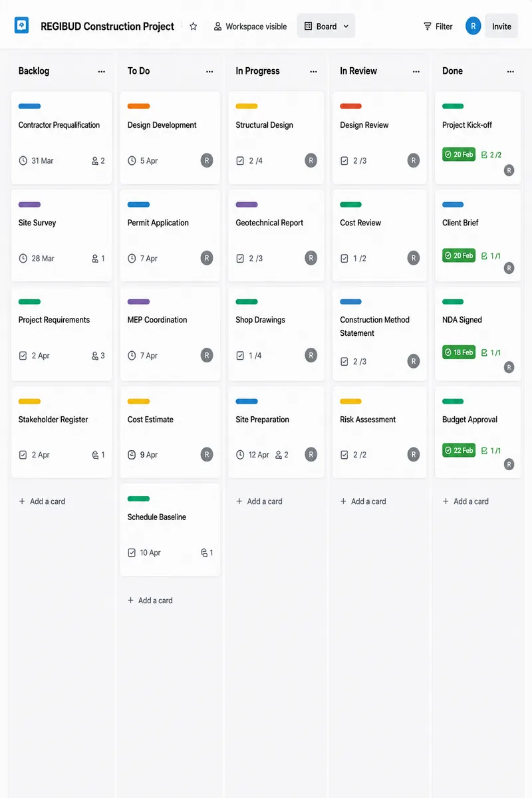This screenshot has width=532, height=798.
Task: Star the REGIBUD Construction Project board
Action: tap(194, 27)
